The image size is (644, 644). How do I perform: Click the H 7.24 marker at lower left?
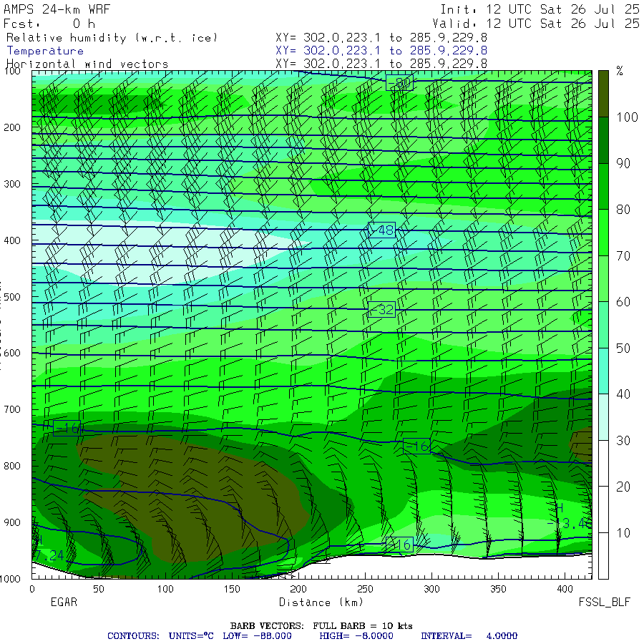click(x=49, y=549)
